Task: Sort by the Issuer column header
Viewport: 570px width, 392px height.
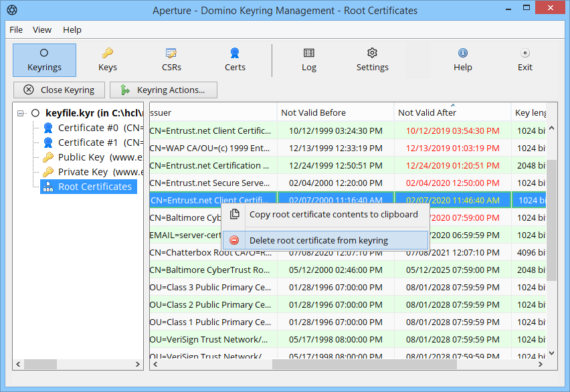Action: [213, 113]
